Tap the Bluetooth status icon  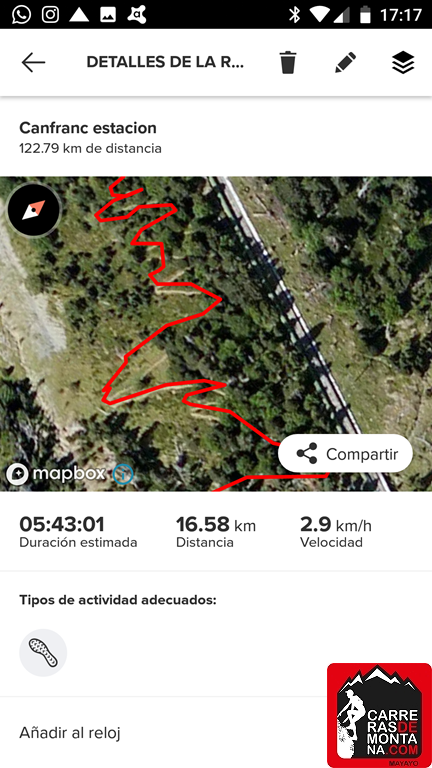pyautogui.click(x=294, y=15)
